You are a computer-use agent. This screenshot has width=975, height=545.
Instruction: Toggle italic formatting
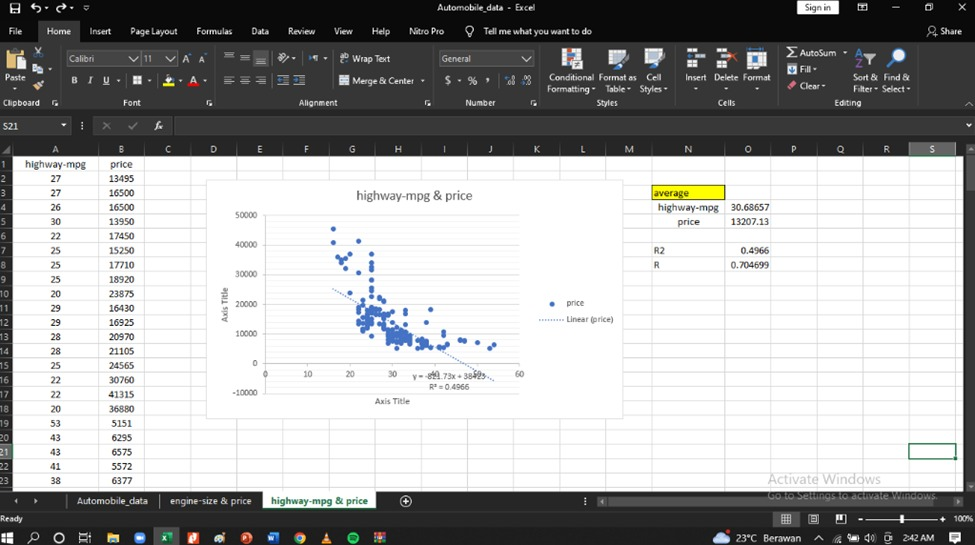point(90,80)
